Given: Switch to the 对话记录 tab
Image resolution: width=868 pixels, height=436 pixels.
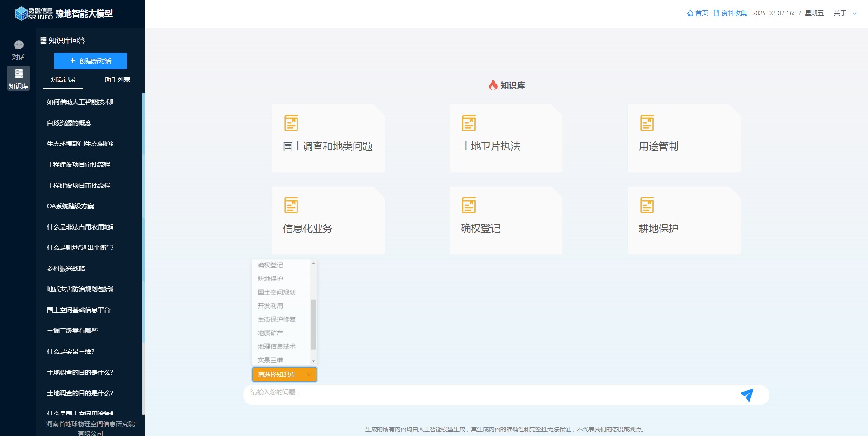Looking at the screenshot, I should coord(63,80).
